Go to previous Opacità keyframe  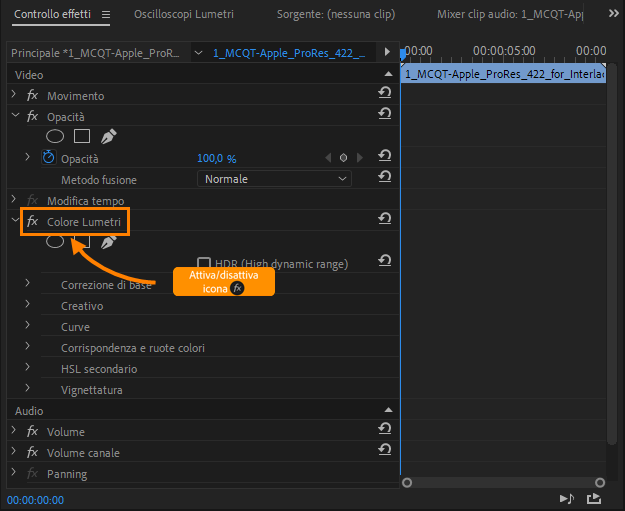328,158
